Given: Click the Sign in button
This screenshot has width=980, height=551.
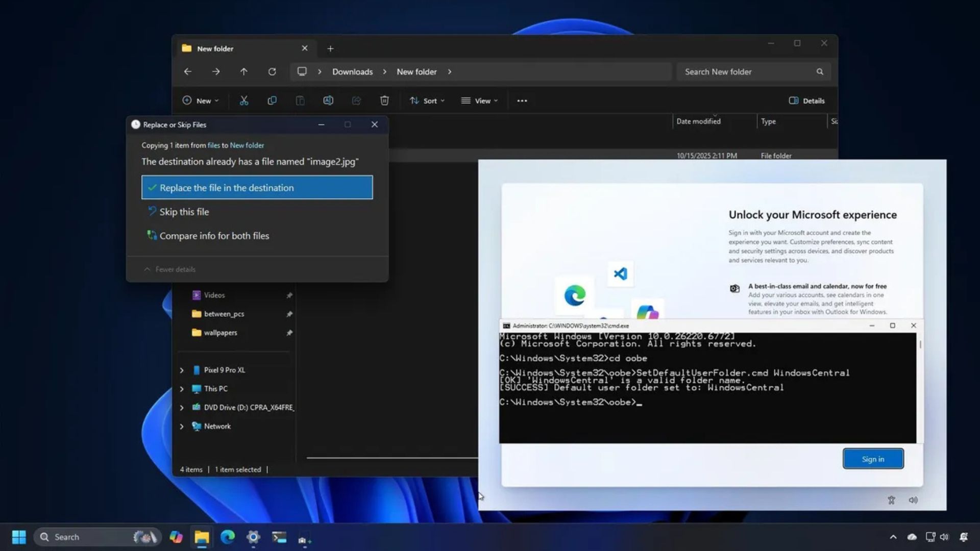Looking at the screenshot, I should point(873,459).
